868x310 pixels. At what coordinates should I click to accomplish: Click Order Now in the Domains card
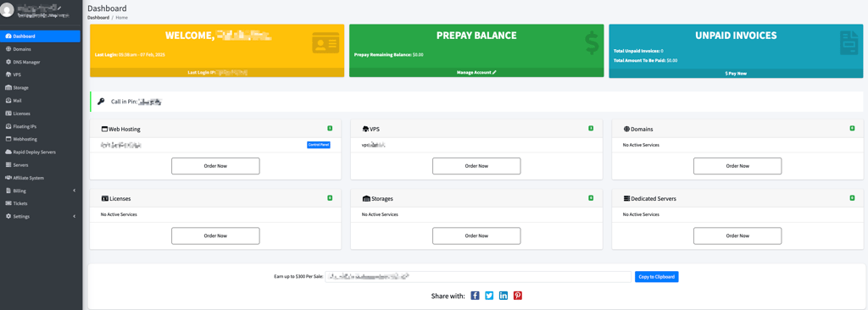tap(737, 166)
